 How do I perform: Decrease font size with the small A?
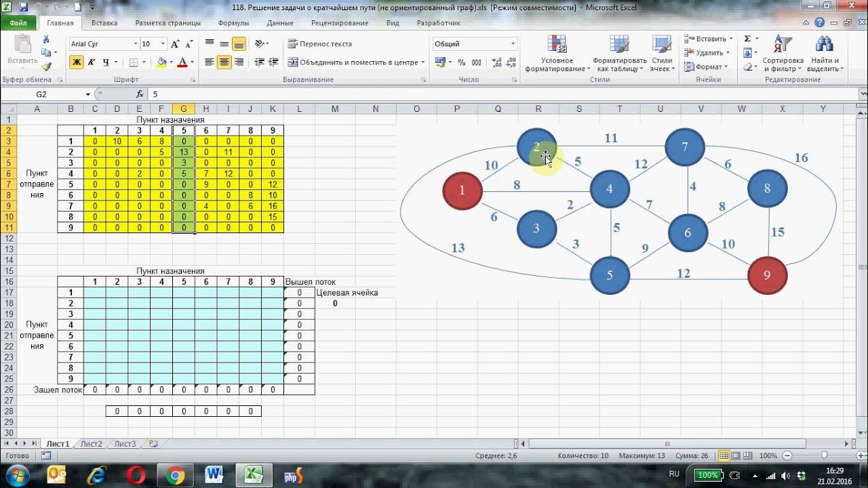(191, 44)
